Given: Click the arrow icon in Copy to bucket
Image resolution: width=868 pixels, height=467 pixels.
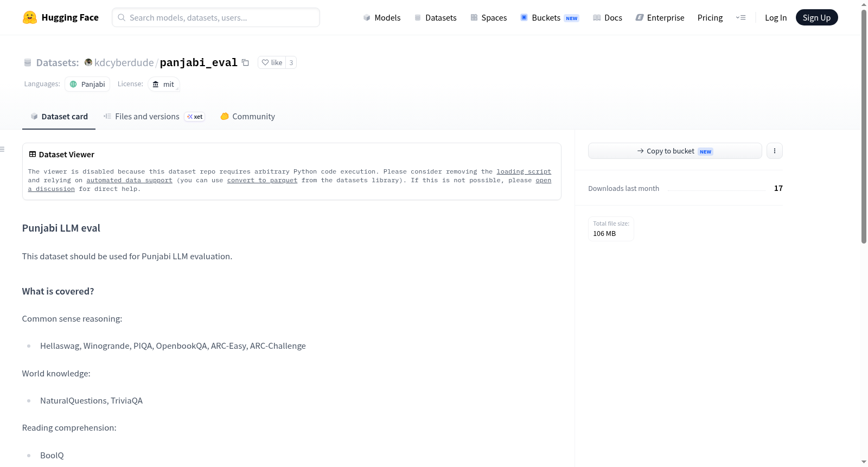Looking at the screenshot, I should [x=641, y=151].
